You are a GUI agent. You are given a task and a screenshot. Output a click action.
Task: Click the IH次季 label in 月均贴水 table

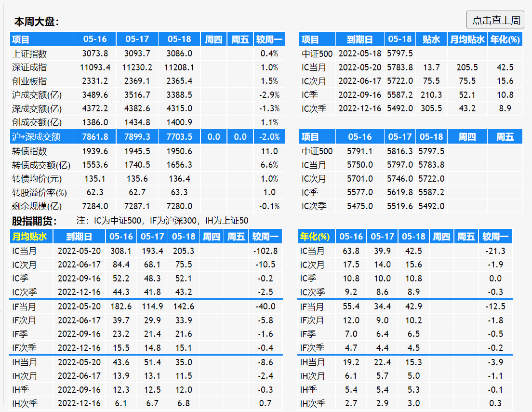25,403
